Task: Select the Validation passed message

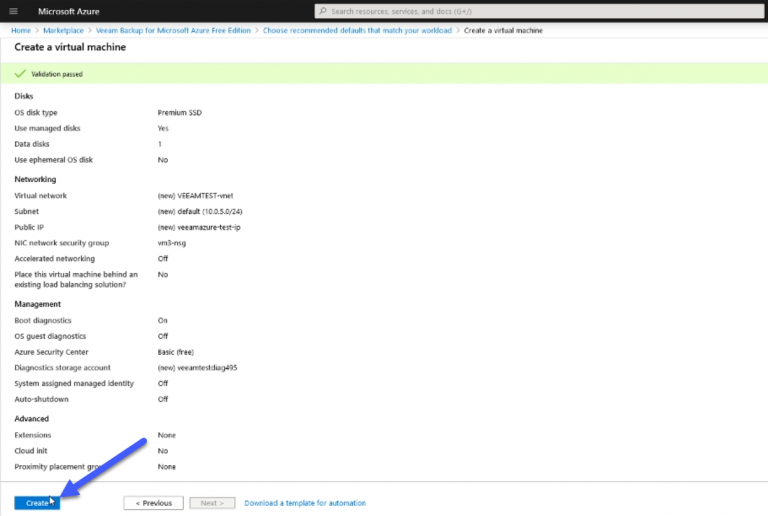Action: [57, 74]
